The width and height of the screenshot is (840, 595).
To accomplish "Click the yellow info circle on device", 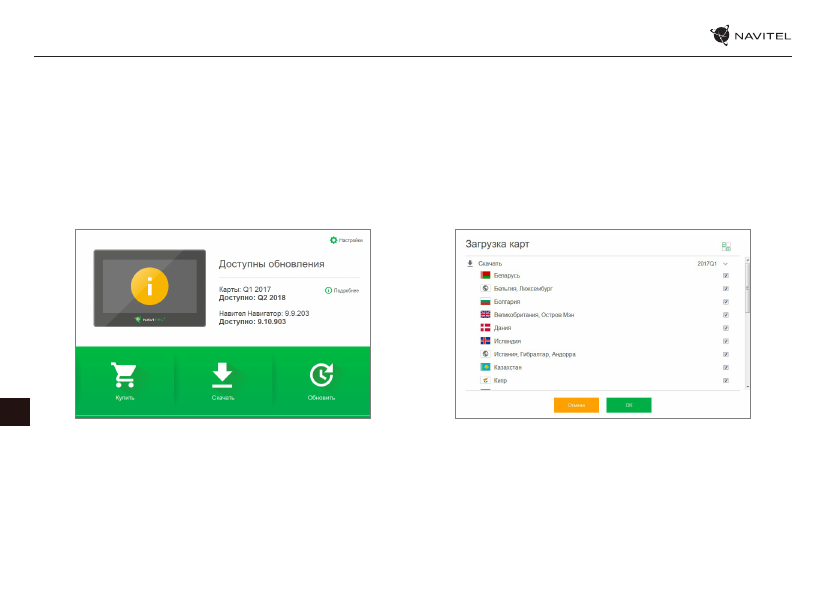I will [x=149, y=287].
